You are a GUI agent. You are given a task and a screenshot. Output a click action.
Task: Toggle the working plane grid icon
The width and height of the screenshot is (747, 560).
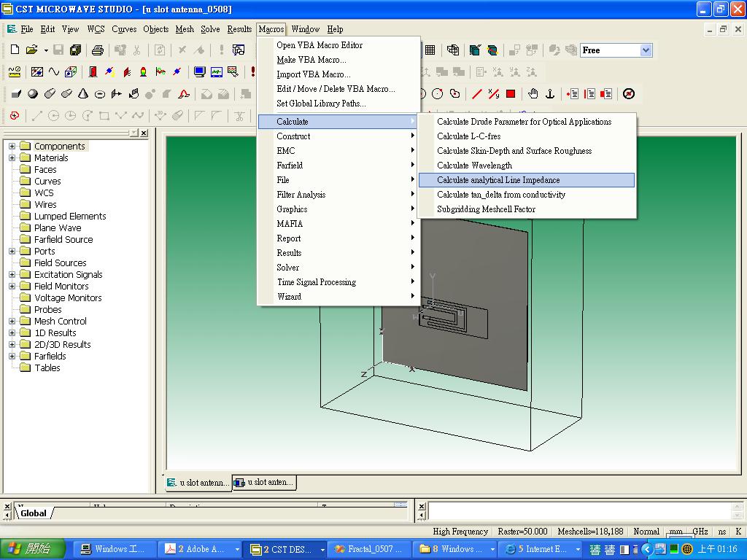pyautogui.click(x=430, y=50)
